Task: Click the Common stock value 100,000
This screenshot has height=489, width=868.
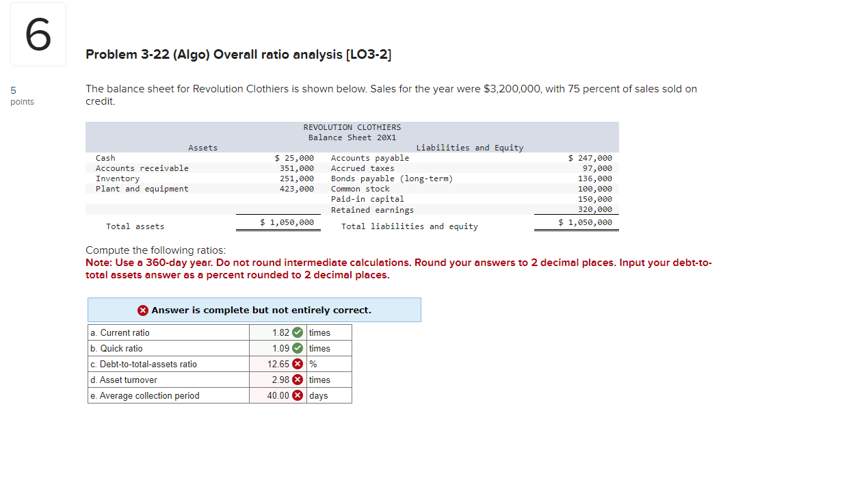Action: coord(595,189)
